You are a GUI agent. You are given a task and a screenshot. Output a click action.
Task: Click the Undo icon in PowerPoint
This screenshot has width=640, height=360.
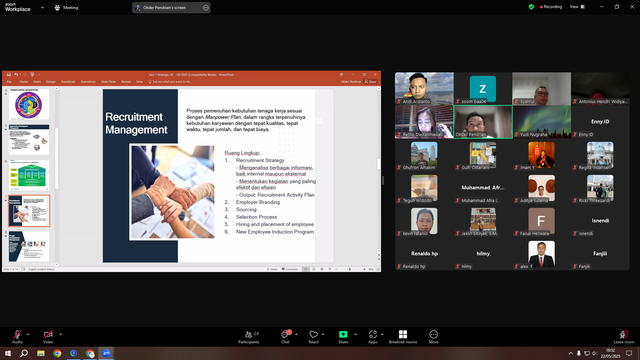[x=16, y=75]
